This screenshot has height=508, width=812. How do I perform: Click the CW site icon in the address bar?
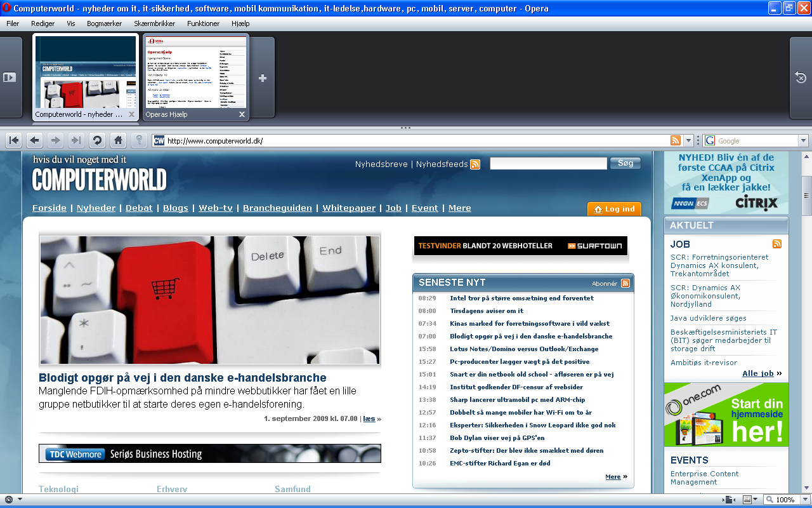(x=159, y=141)
